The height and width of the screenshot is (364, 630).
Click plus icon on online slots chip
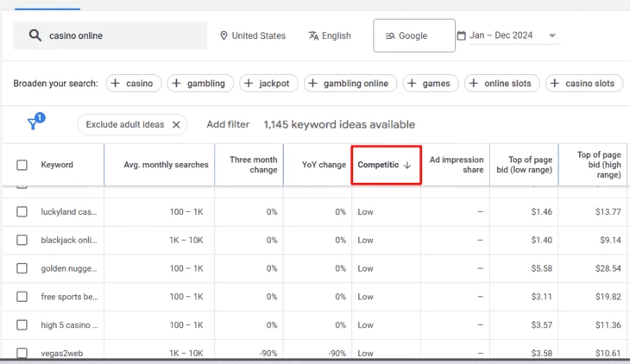point(474,83)
